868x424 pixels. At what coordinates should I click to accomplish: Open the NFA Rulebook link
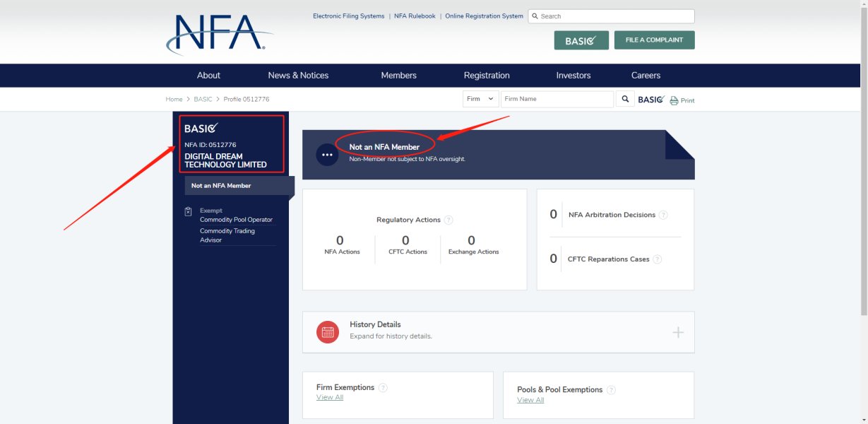415,16
